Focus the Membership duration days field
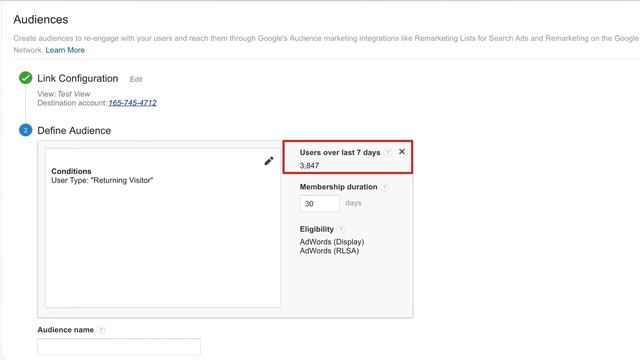This screenshot has height=360, width=640. pos(319,203)
